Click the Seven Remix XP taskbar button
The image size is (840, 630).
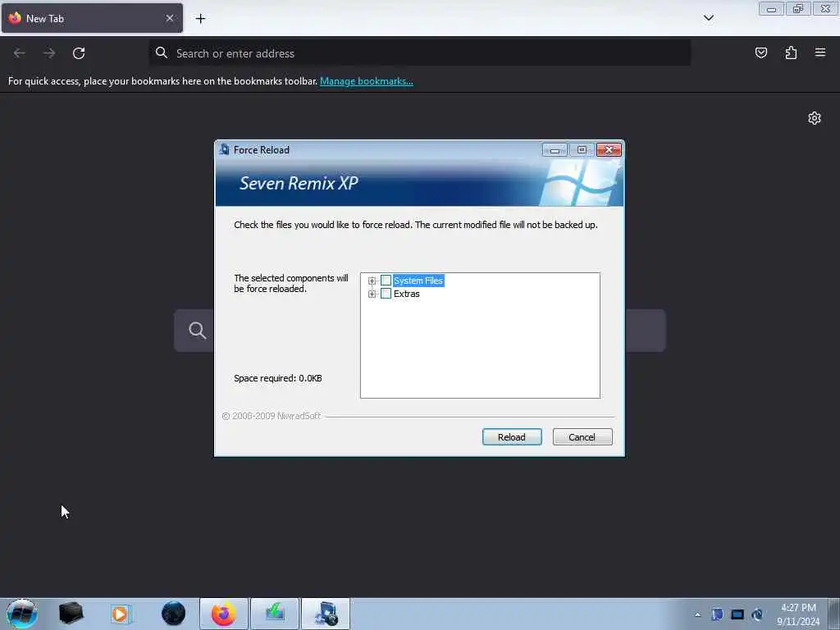pyautogui.click(x=326, y=614)
